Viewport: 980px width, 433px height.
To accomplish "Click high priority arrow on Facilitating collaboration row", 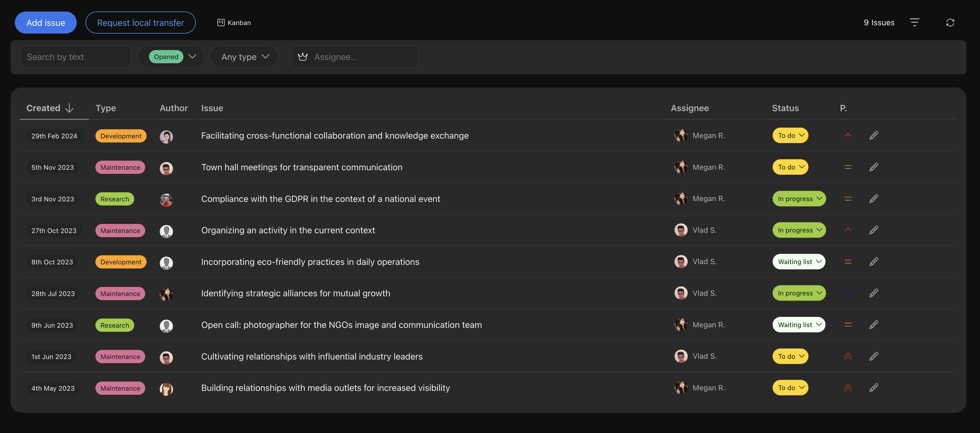I will pos(848,135).
